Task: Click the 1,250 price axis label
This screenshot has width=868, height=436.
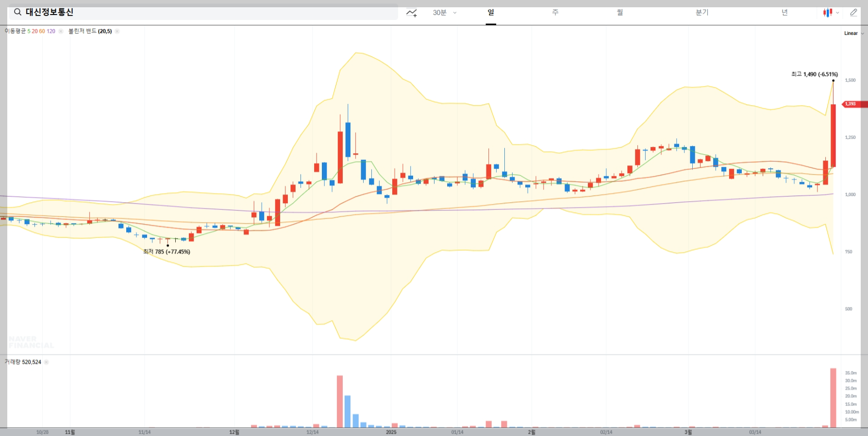Action: [850, 137]
